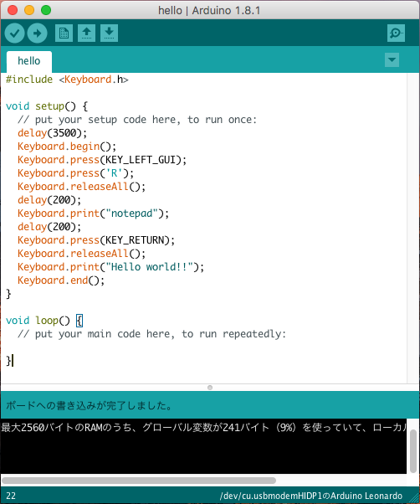Click the "Keyboard.print("Hello world!!");" line
The width and height of the screenshot is (420, 504).
point(110,267)
